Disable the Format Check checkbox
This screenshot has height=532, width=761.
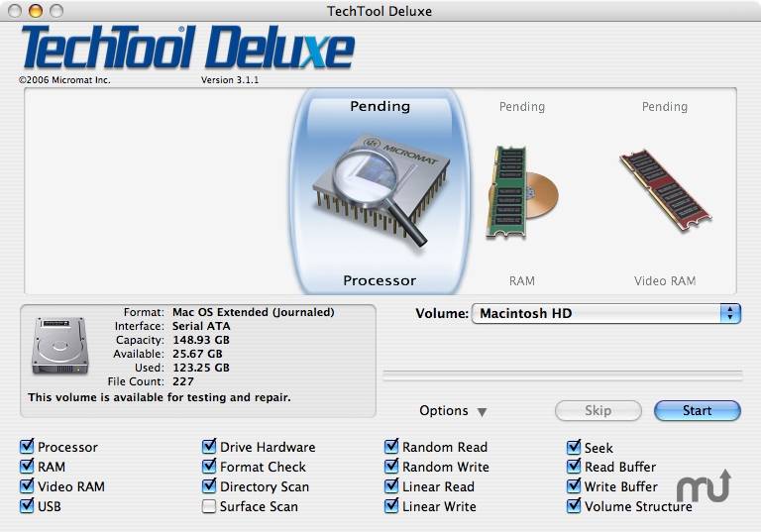click(x=209, y=466)
